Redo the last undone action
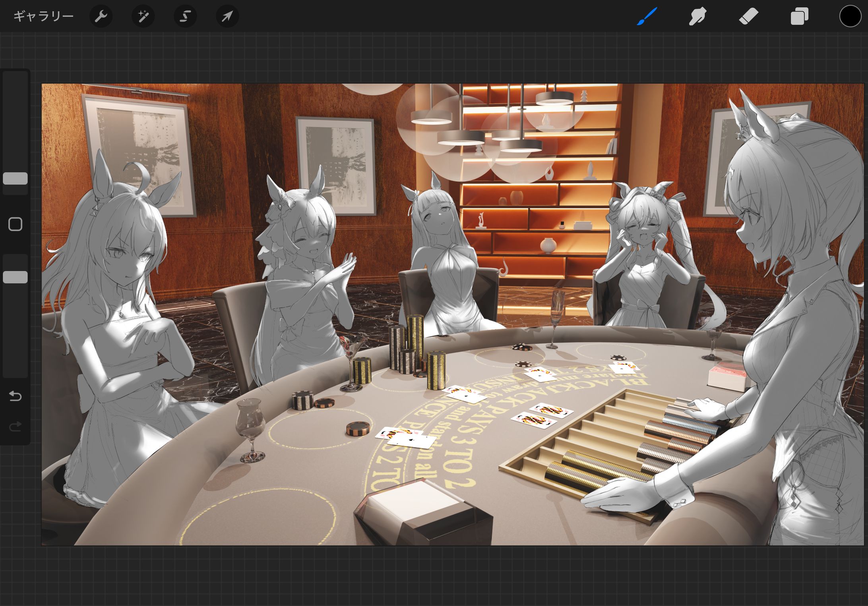The height and width of the screenshot is (606, 868). point(15,427)
